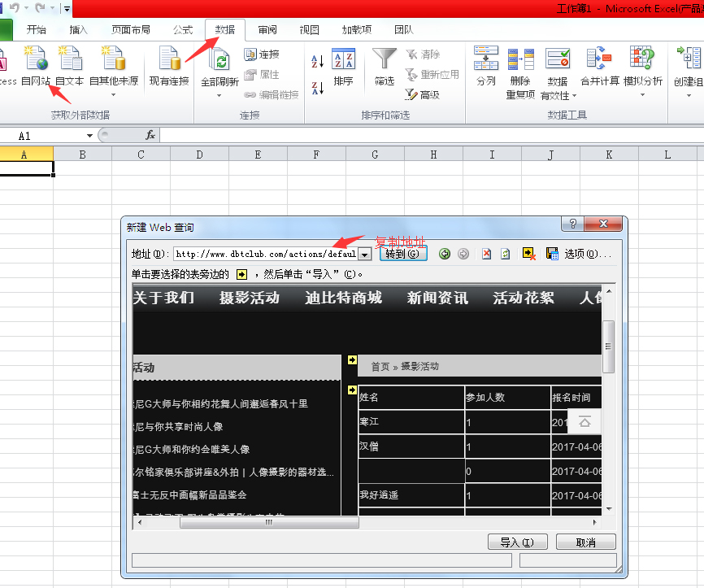Screen dimensions: 704x588
Task: Click the web preview horizontal scrollbar thumb
Action: 266,523
